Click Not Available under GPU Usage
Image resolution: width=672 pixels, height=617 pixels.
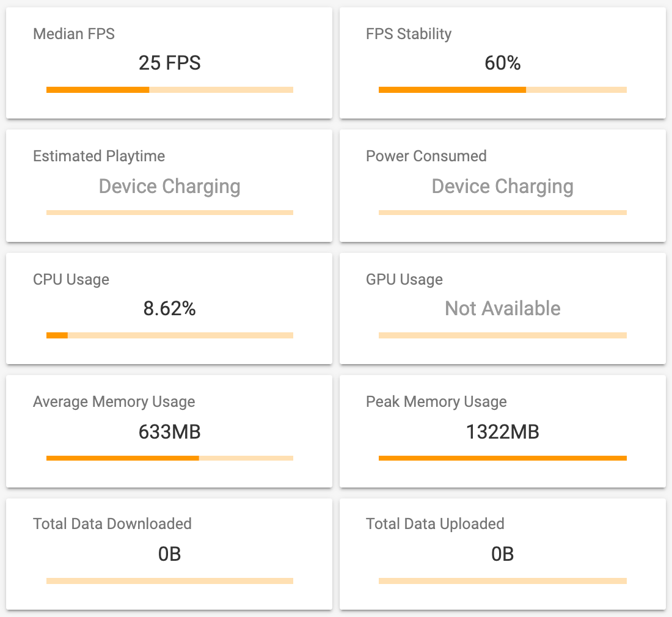point(502,308)
